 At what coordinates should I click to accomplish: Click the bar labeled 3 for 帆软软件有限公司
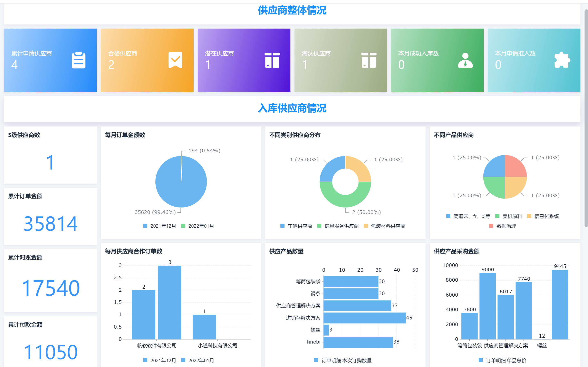(170, 302)
